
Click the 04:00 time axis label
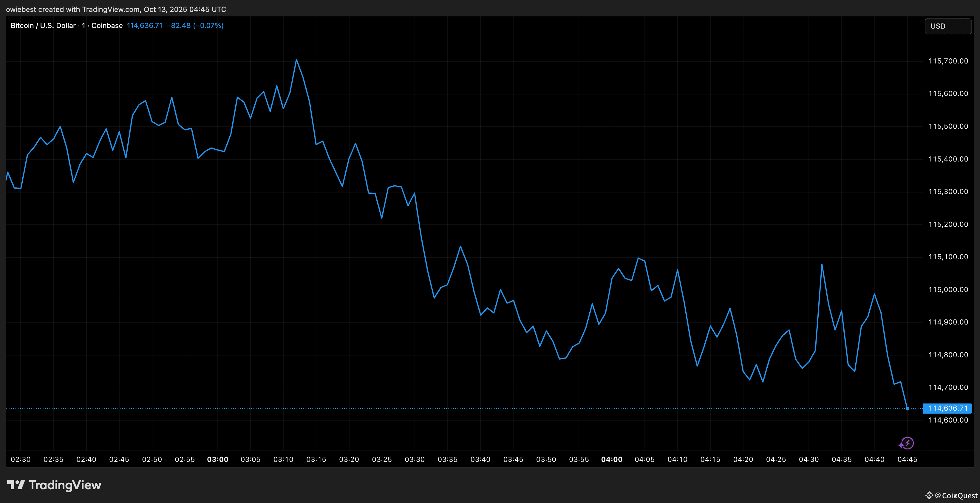[x=612, y=459]
